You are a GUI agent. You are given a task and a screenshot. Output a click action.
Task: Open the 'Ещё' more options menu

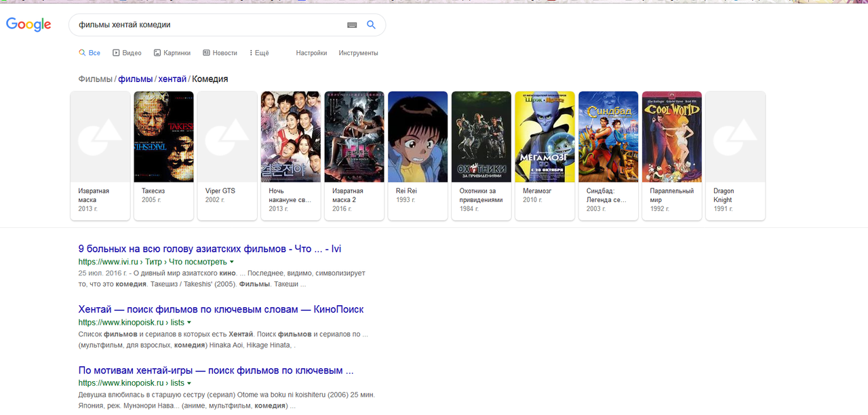click(259, 53)
